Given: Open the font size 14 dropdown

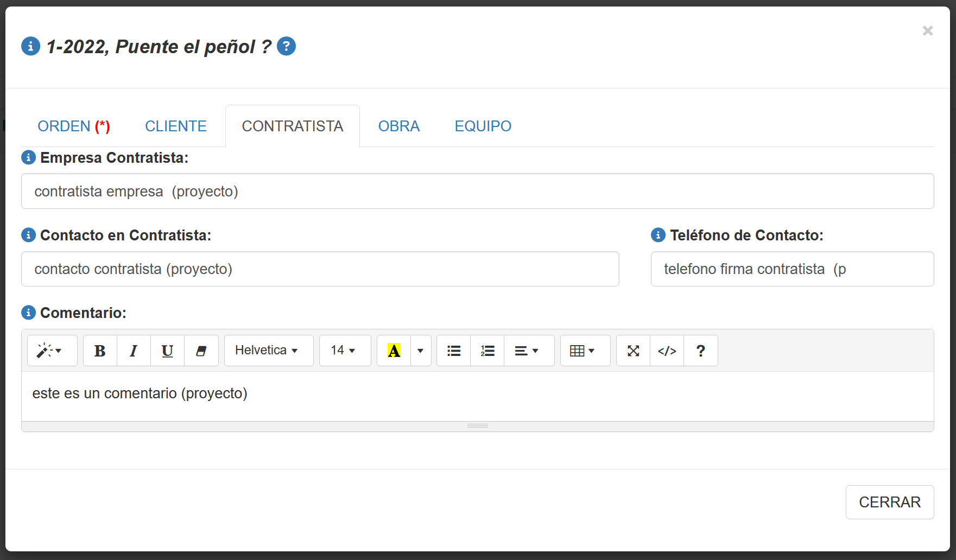Looking at the screenshot, I should pos(345,351).
